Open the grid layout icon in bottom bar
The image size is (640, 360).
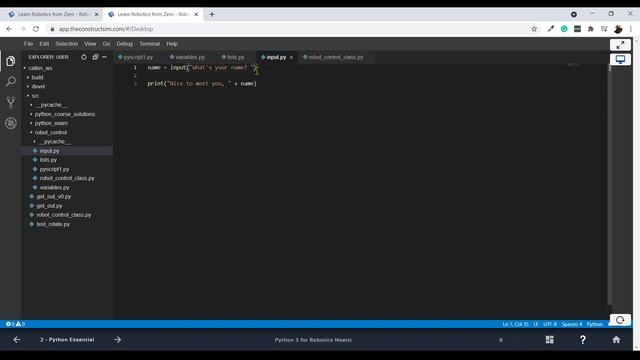click(550, 340)
